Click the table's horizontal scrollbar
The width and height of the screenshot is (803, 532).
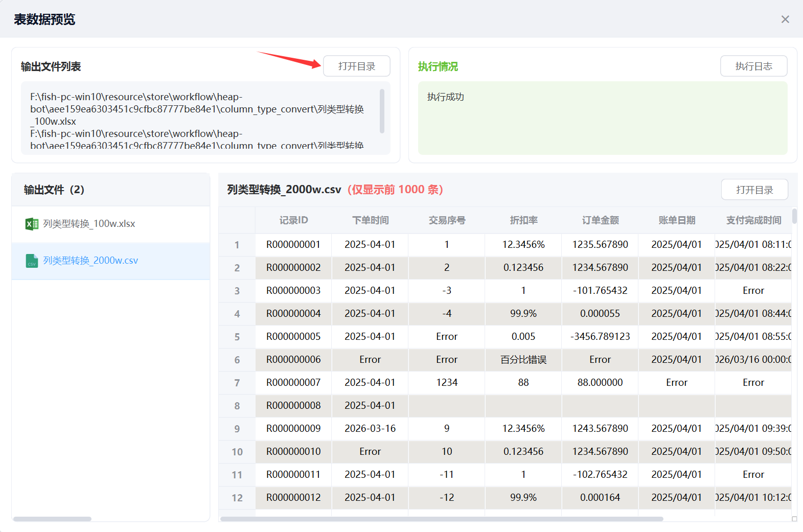pyautogui.click(x=442, y=519)
